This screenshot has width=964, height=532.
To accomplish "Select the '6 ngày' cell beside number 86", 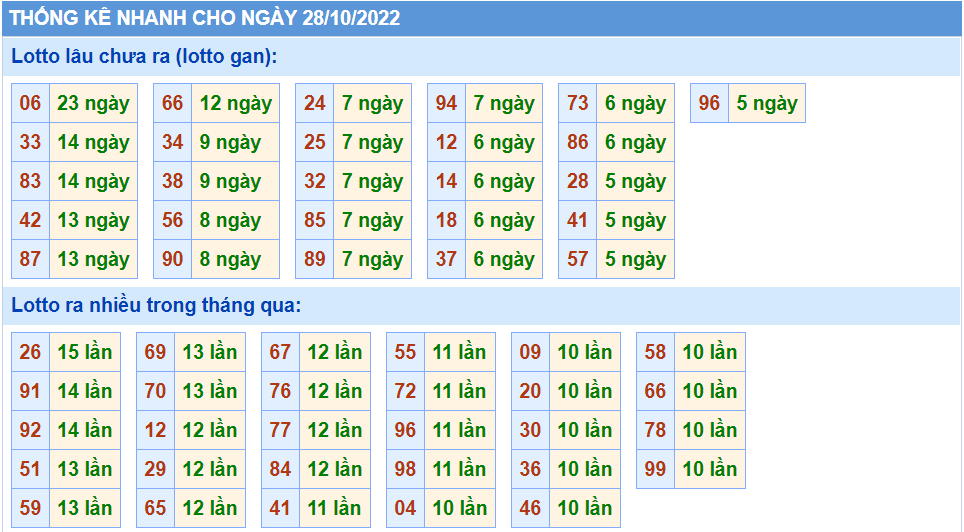I will point(635,142).
